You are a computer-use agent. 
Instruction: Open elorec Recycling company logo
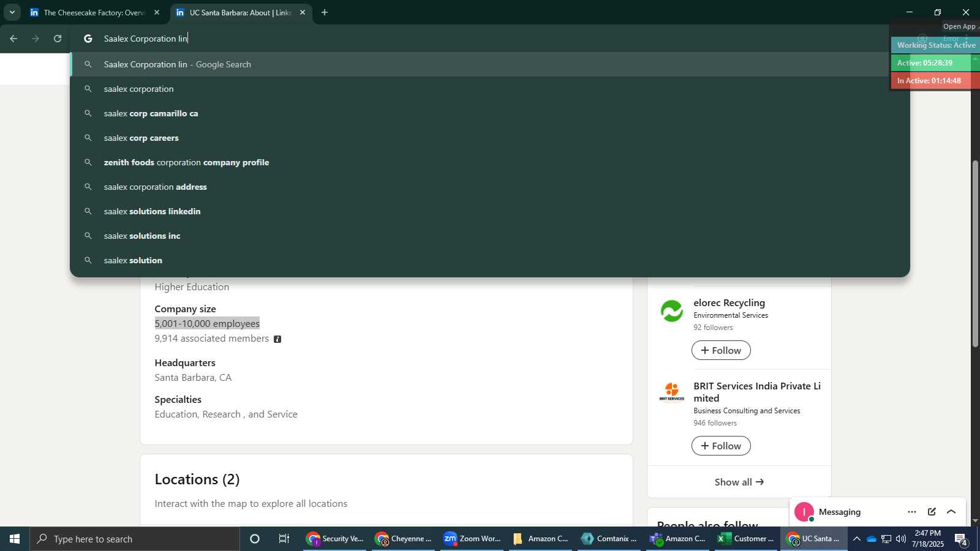(x=672, y=311)
